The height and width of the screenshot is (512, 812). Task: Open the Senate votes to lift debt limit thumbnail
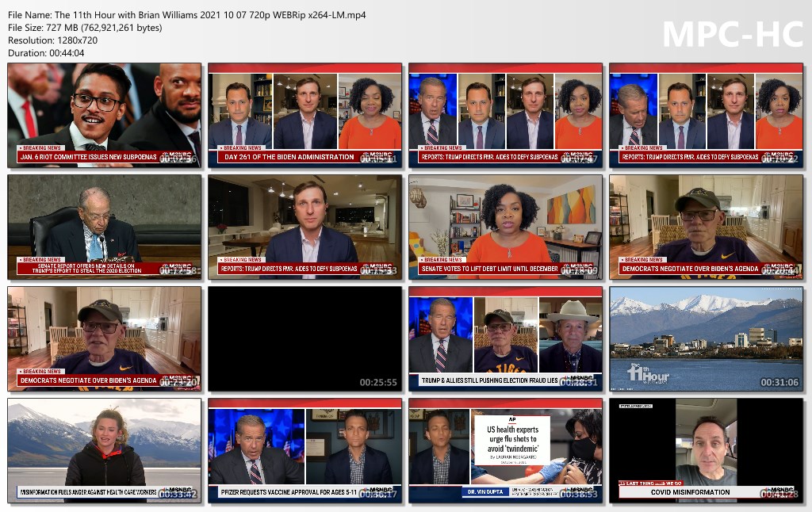[505, 227]
